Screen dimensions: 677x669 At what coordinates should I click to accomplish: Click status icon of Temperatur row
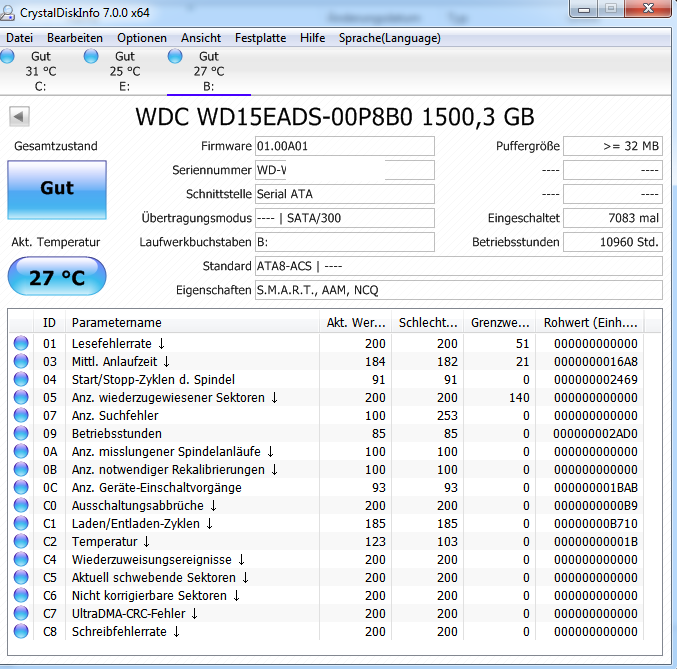(x=21, y=541)
